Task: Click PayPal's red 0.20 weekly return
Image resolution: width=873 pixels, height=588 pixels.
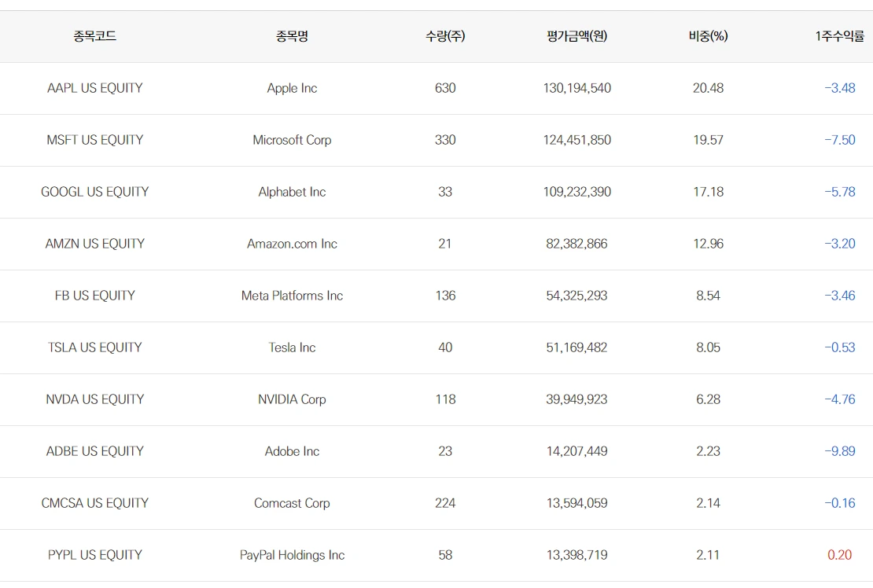Action: point(839,555)
